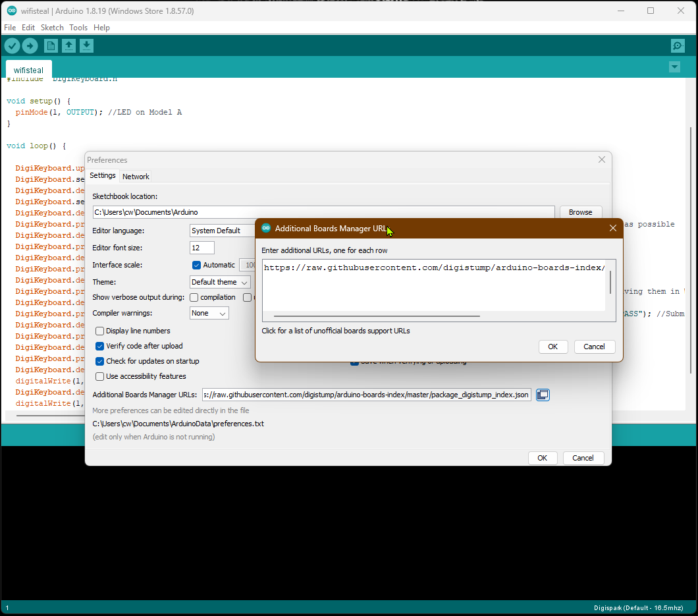698x616 pixels.
Task: Click the Digispark board status text
Action: 638,608
